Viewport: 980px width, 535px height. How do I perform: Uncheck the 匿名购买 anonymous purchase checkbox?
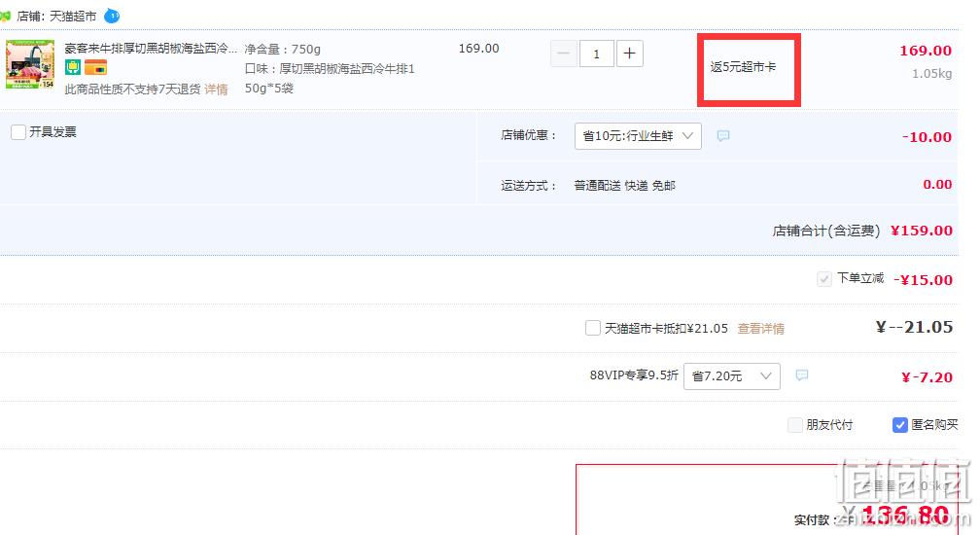(x=900, y=425)
